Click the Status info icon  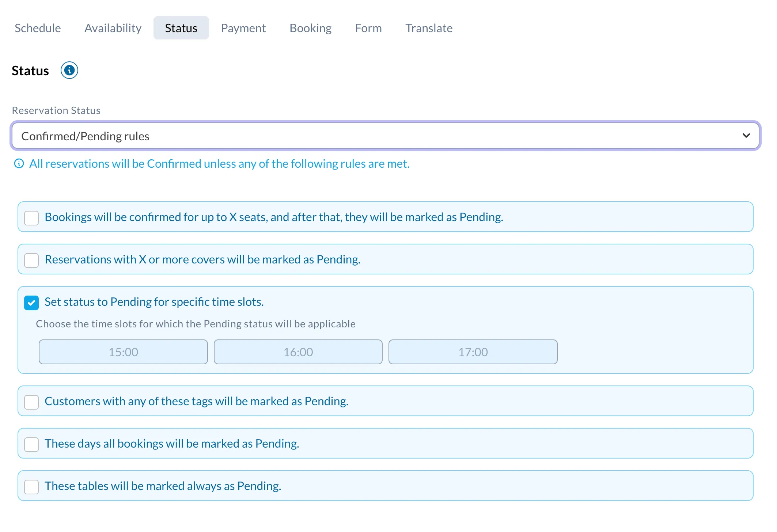pos(69,70)
